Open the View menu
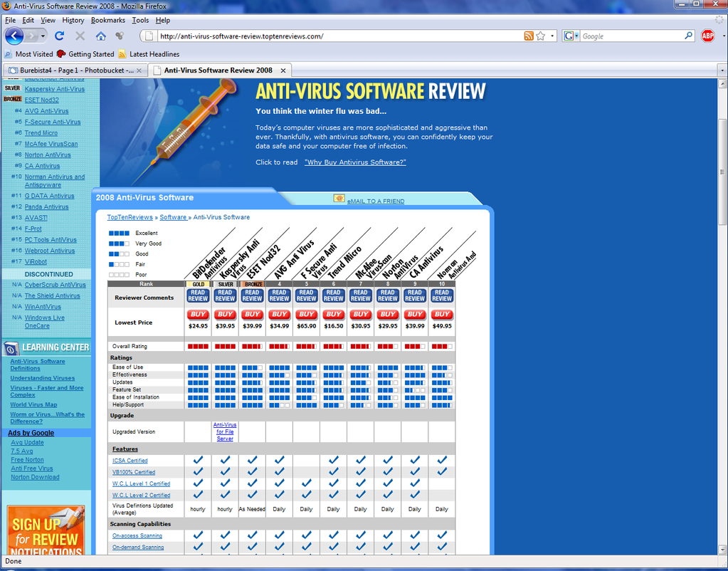Image resolution: width=728 pixels, height=571 pixels. (48, 21)
